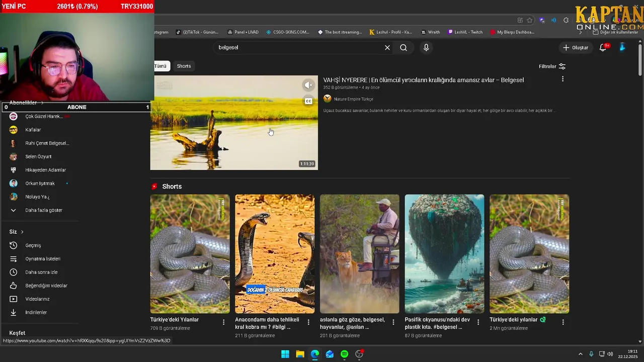
Task: Show more bookmarks overflow chevron
Action: click(x=581, y=32)
